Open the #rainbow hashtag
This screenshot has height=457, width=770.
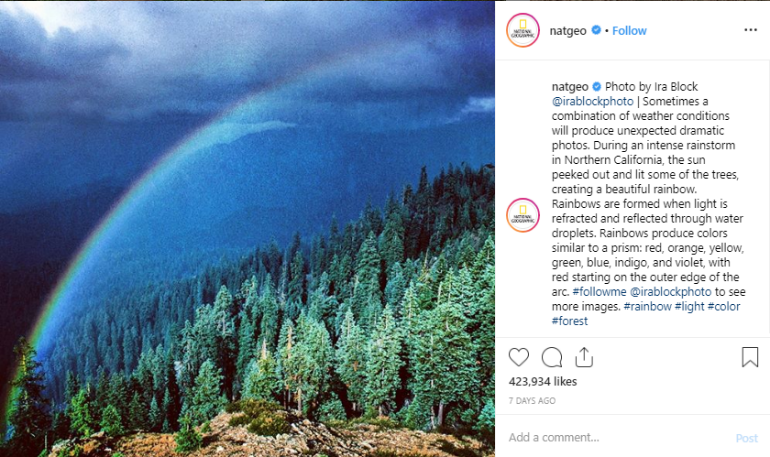pos(647,306)
